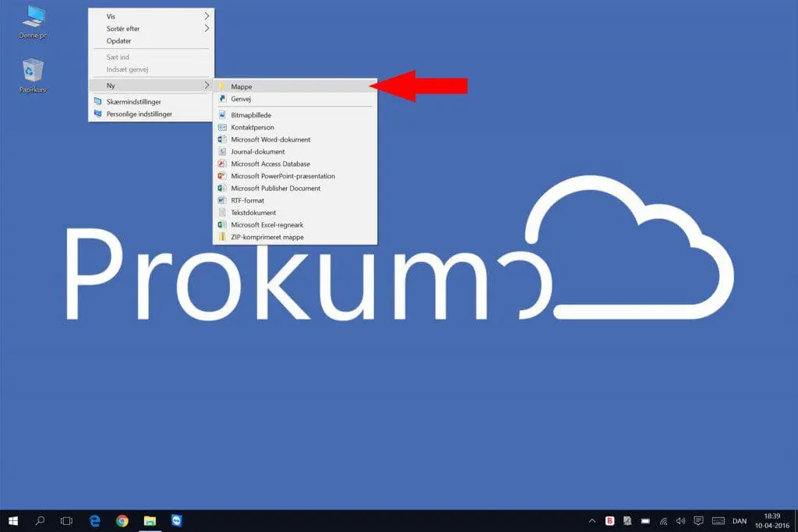This screenshot has width=798, height=532.
Task: Launch Google Chrome from the taskbar
Action: tap(122, 520)
